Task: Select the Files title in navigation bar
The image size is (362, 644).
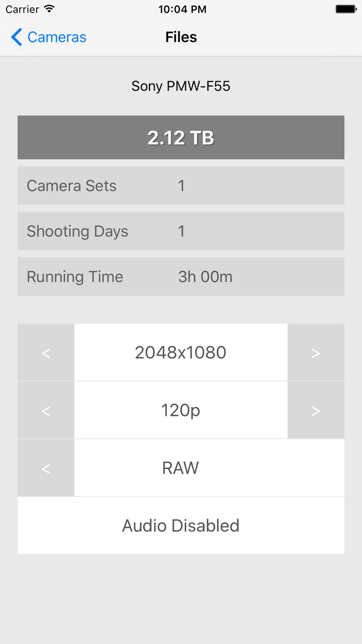Action: (x=180, y=37)
